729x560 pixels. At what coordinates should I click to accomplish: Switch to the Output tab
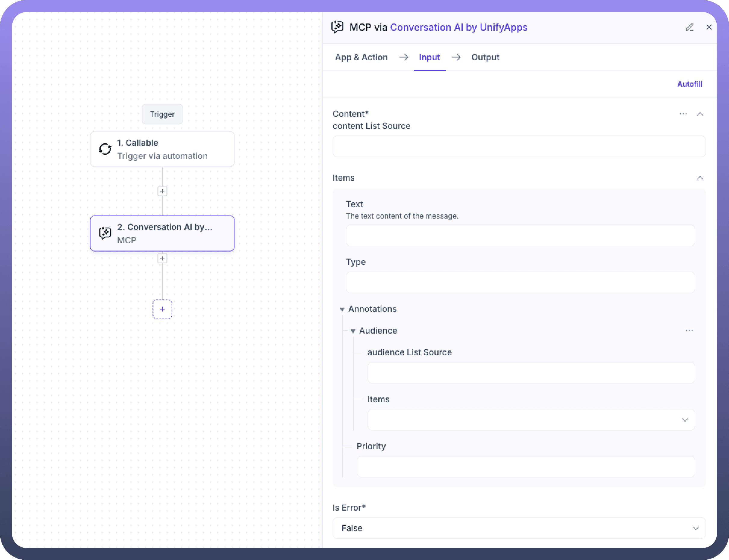485,57
